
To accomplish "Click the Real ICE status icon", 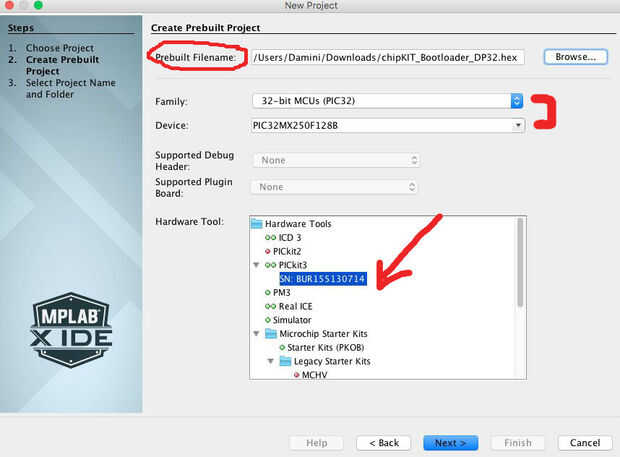I will point(270,306).
